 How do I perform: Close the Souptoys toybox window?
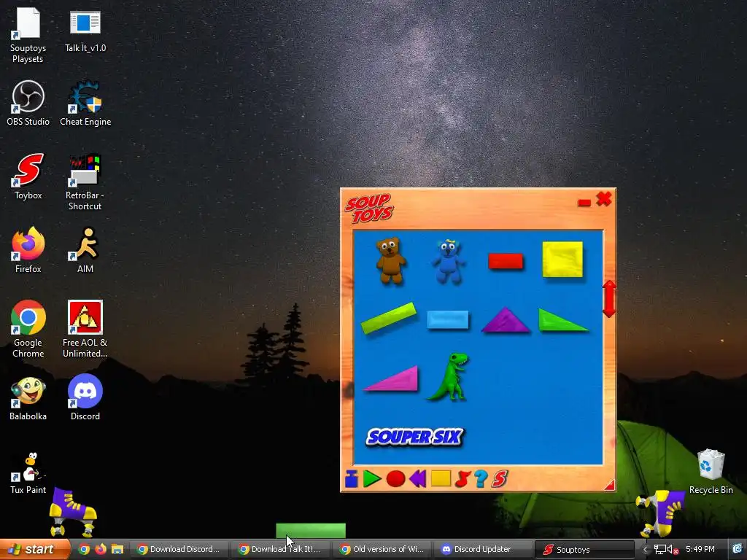pos(603,198)
